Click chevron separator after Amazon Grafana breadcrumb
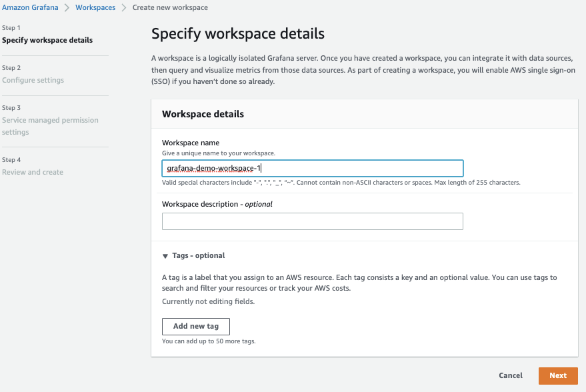The width and height of the screenshot is (586, 392). [67, 7]
